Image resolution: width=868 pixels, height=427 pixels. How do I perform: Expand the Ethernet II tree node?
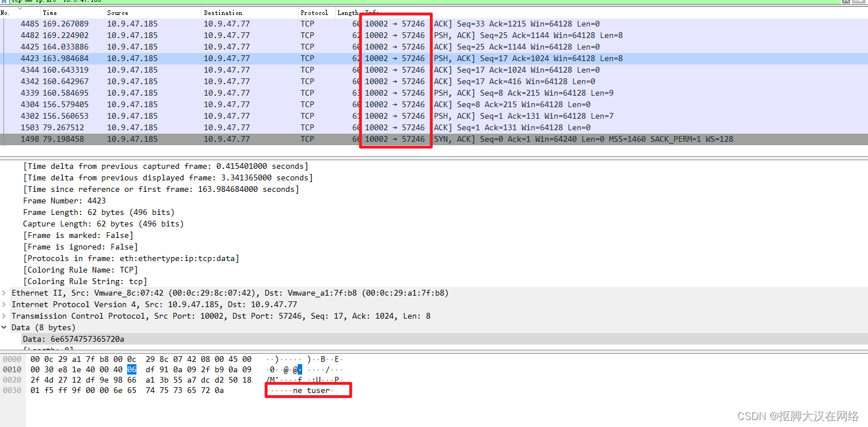tap(5, 293)
